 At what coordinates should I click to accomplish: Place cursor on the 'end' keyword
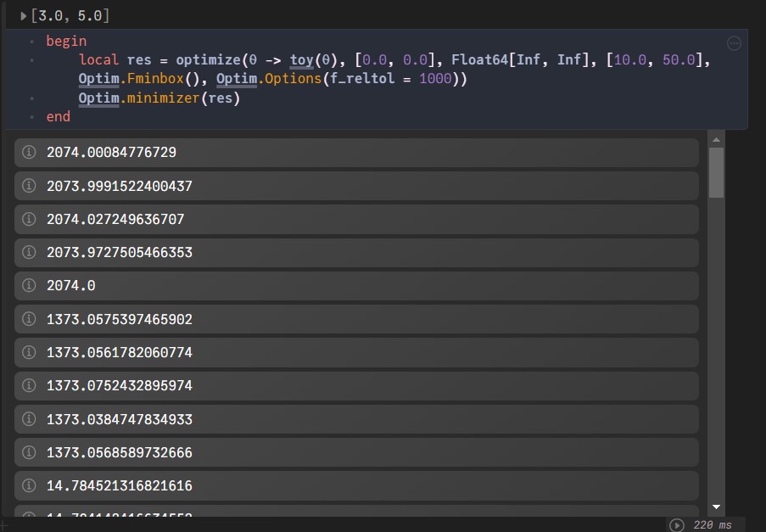click(59, 117)
